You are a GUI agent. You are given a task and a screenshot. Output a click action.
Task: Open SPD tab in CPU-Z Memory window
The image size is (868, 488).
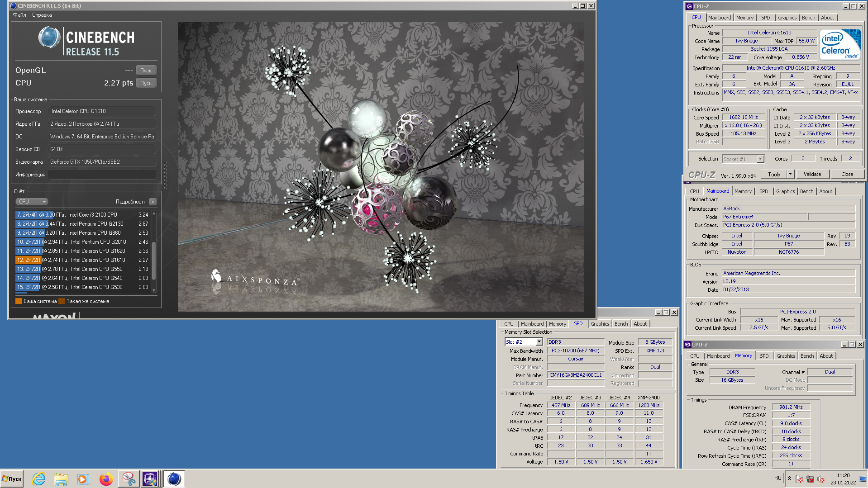click(x=764, y=356)
